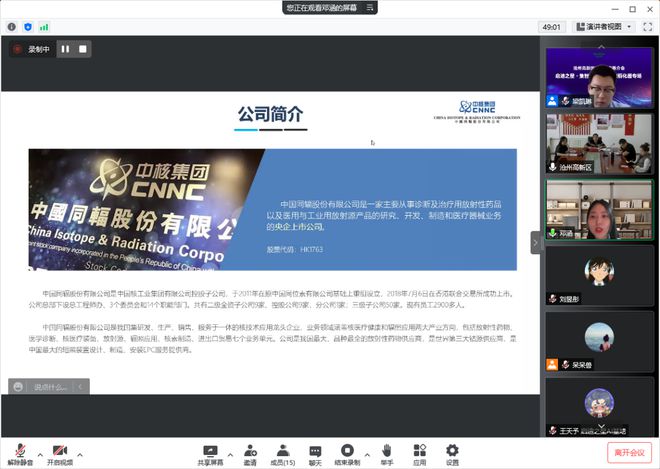Start screen sharing with 共享屏幕
Viewport: 660px width, 469px height.
[210, 454]
